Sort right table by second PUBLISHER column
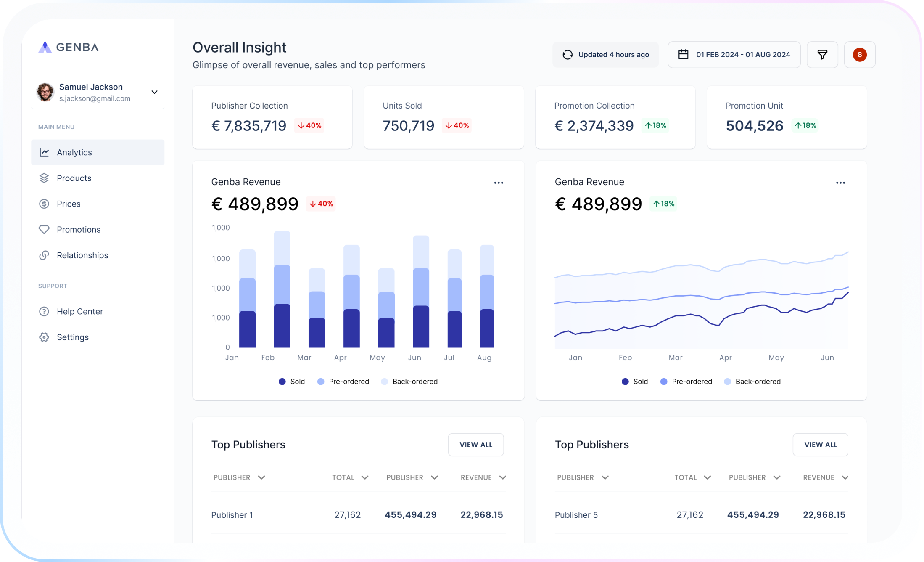 coord(755,477)
